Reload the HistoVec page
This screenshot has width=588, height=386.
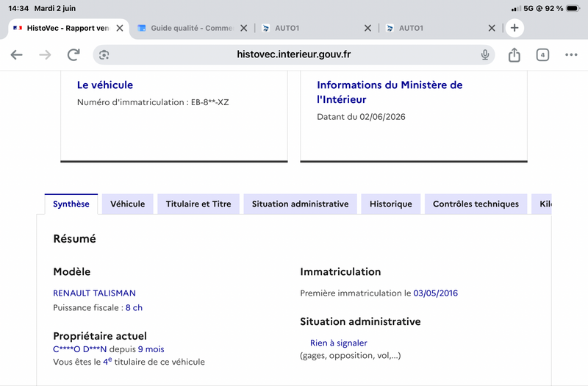[x=73, y=54]
